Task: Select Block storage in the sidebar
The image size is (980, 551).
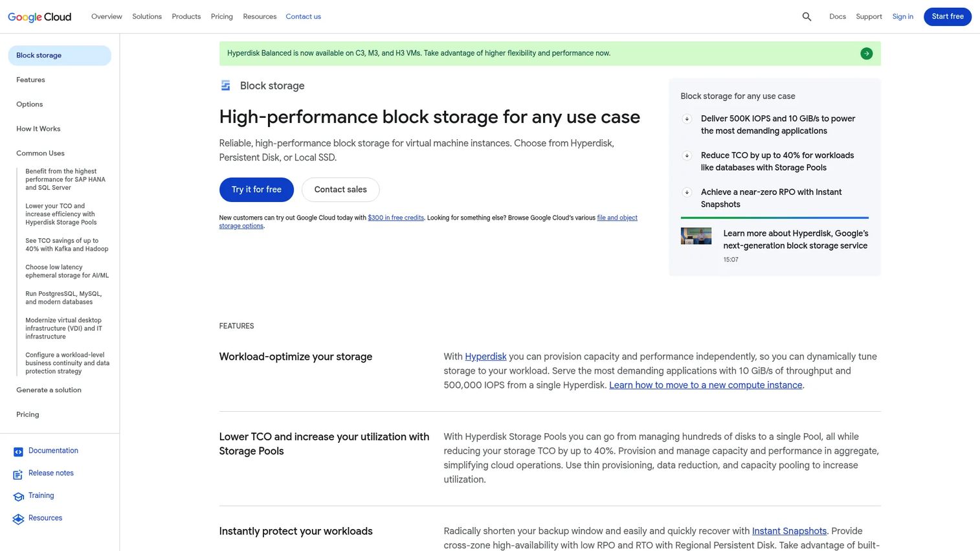Action: (x=60, y=56)
